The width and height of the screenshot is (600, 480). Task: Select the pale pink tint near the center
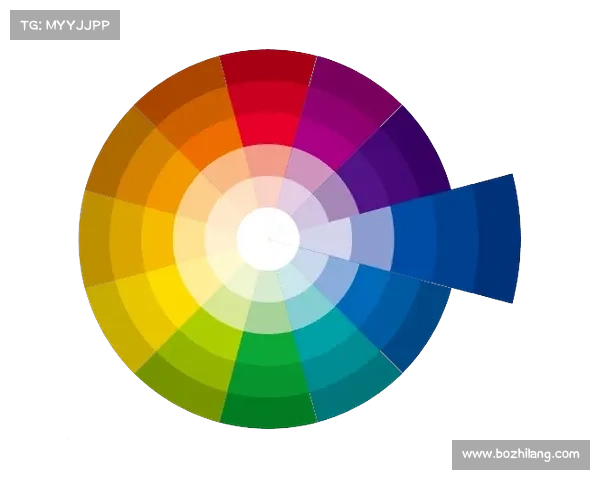tap(266, 190)
